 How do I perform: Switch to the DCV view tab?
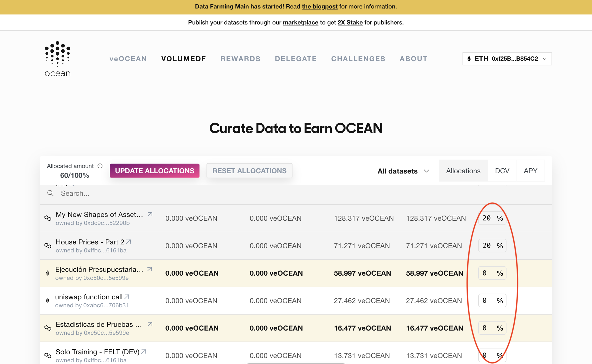(x=502, y=171)
